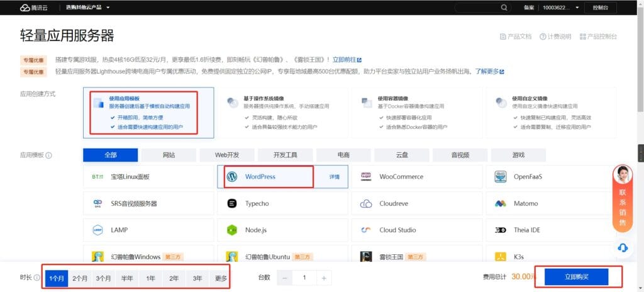Open the 了解更多 link

pos(489,71)
